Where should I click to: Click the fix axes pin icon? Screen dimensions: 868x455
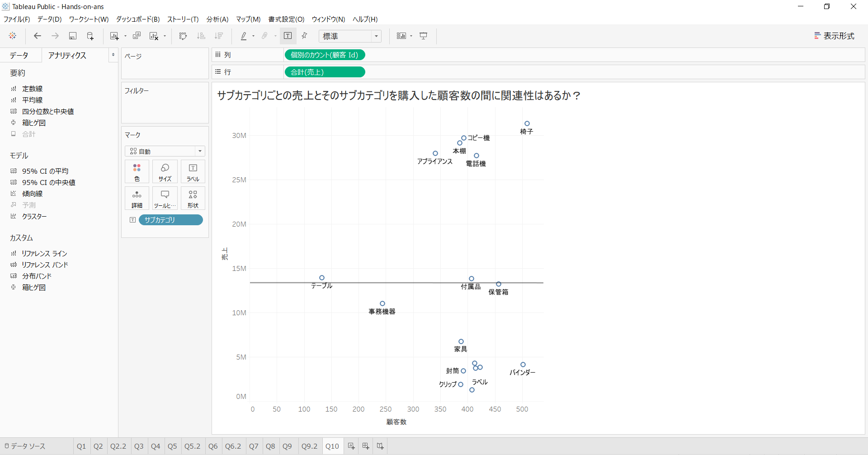coord(304,36)
